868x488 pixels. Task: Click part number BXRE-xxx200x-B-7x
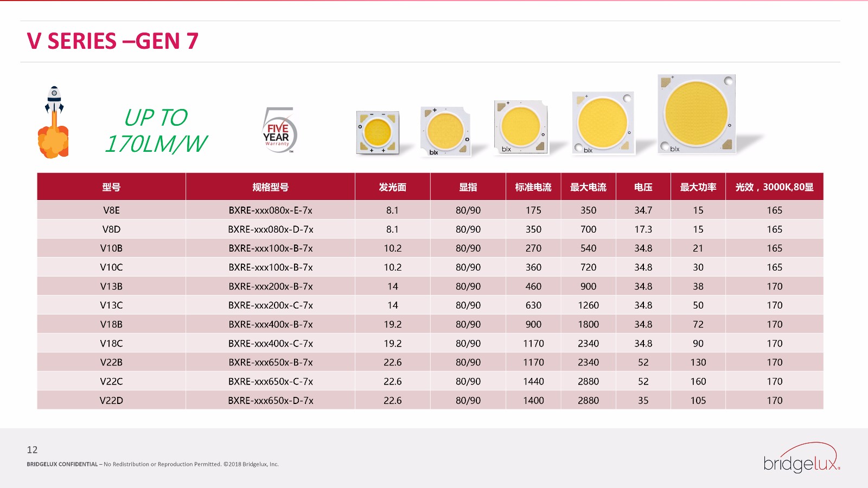pyautogui.click(x=270, y=286)
